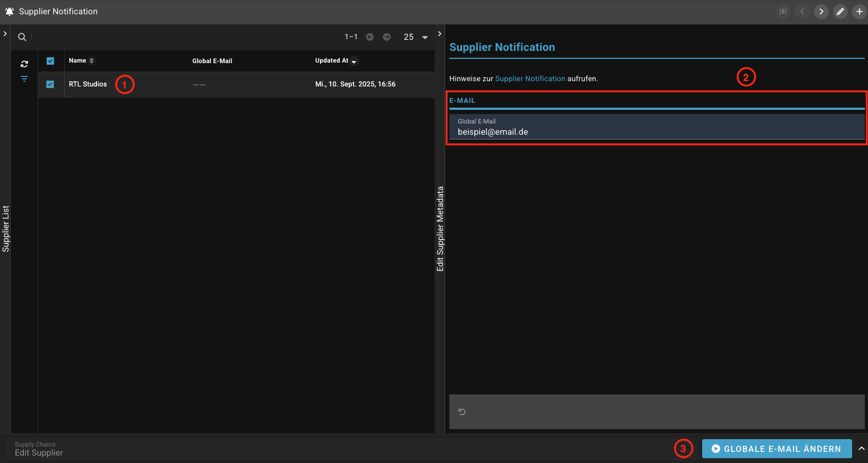
Task: Open the page size dropdown showing 25
Action: pyautogui.click(x=416, y=37)
